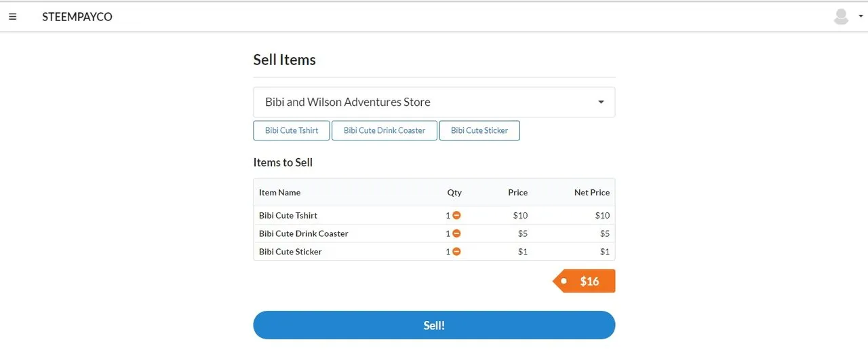
Task: Remove one Bibi Cute Sticker with minus icon
Action: [x=456, y=252]
